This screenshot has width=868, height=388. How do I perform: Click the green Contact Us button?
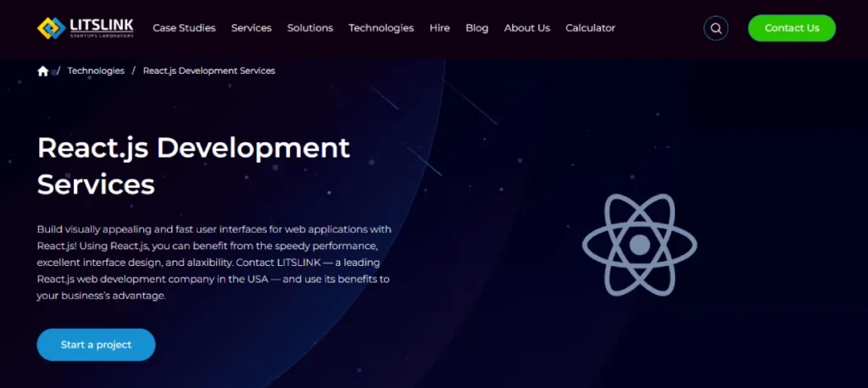(x=792, y=28)
